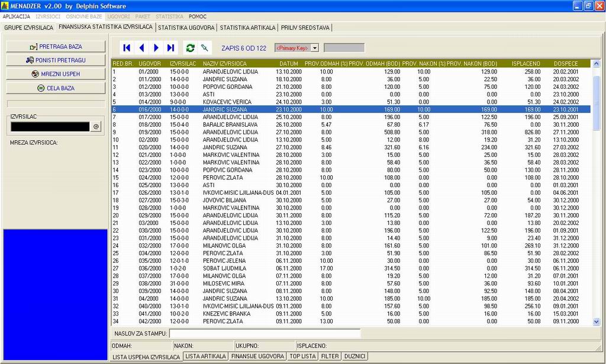This screenshot has width=606, height=364.
Task: Open FINANSIJE UGOVORA bottom tab
Action: (257, 356)
